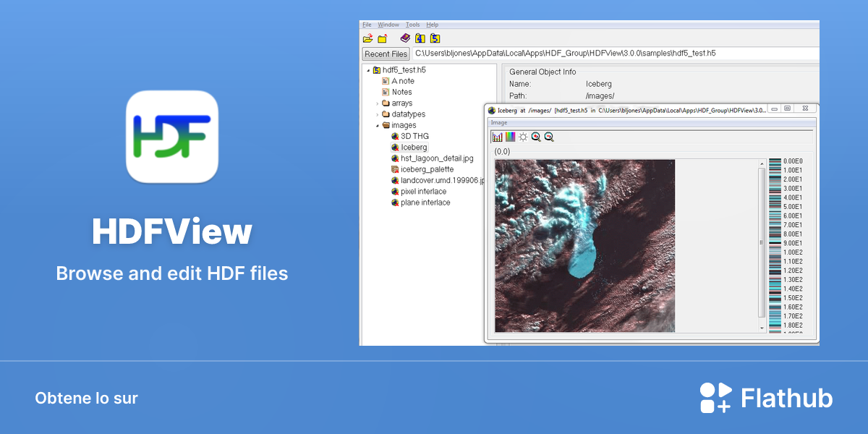Screen dimensions: 868x434
Task: Open the File menu
Action: point(367,25)
